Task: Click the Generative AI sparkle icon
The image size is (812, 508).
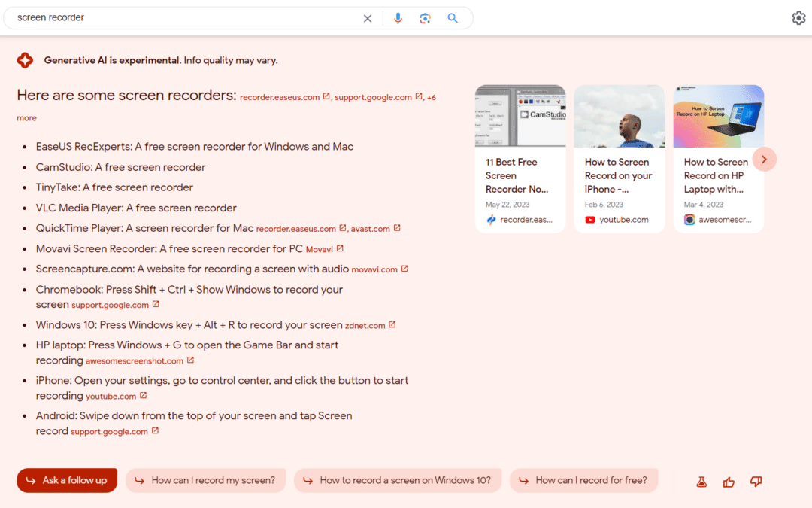Action: pyautogui.click(x=25, y=60)
